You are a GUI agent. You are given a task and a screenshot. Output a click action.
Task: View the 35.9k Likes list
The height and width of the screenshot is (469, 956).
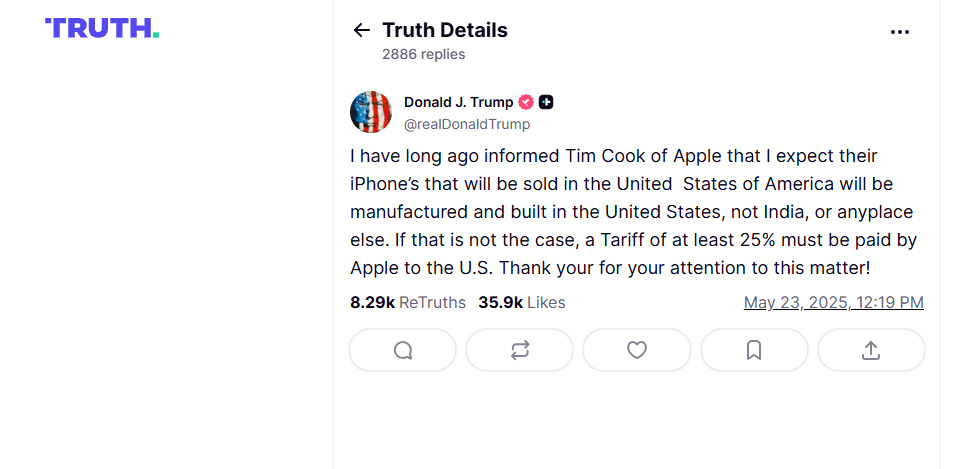click(x=521, y=302)
